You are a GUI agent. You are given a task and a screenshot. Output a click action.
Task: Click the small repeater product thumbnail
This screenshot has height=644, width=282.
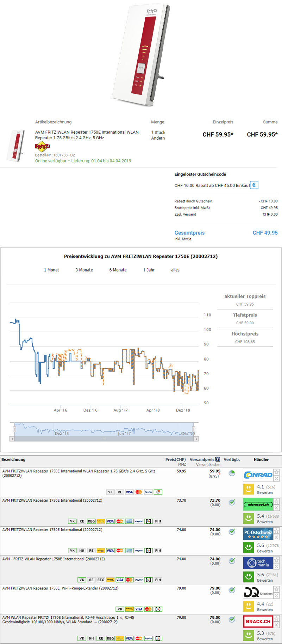click(16, 145)
